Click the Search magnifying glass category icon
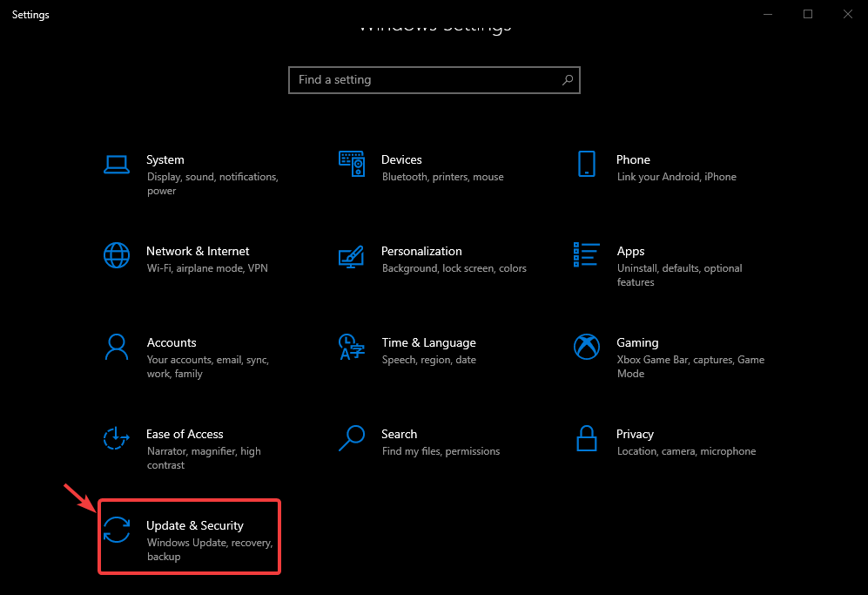The height and width of the screenshot is (595, 868). pos(352,438)
